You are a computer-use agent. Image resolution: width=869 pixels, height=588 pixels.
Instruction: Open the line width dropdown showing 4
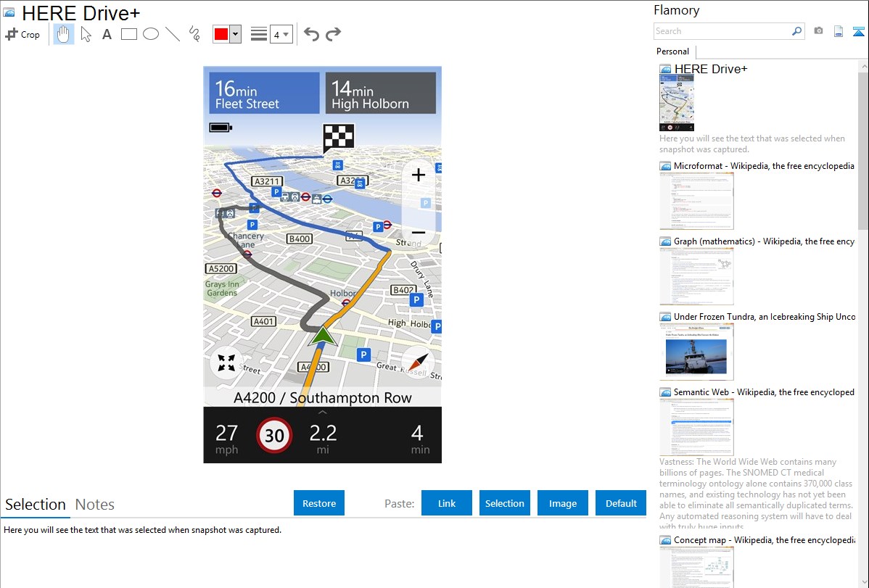click(281, 34)
